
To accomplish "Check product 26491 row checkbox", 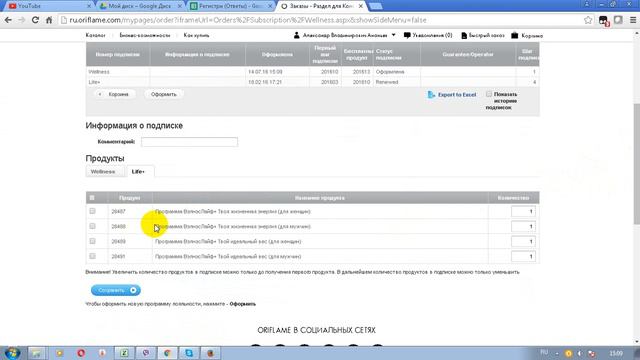I will (x=92, y=256).
